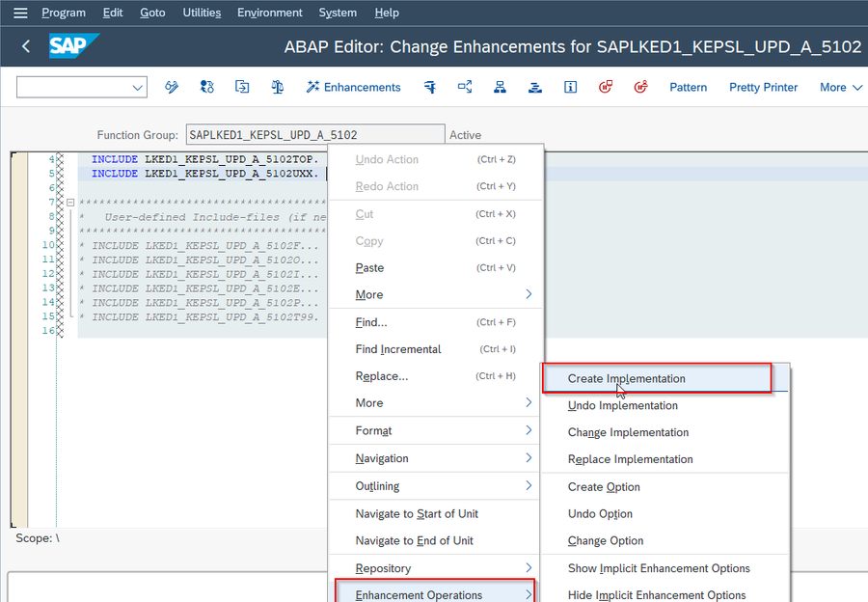Image resolution: width=868 pixels, height=602 pixels.
Task: Show the Object List hierarchy icon
Action: (500, 87)
